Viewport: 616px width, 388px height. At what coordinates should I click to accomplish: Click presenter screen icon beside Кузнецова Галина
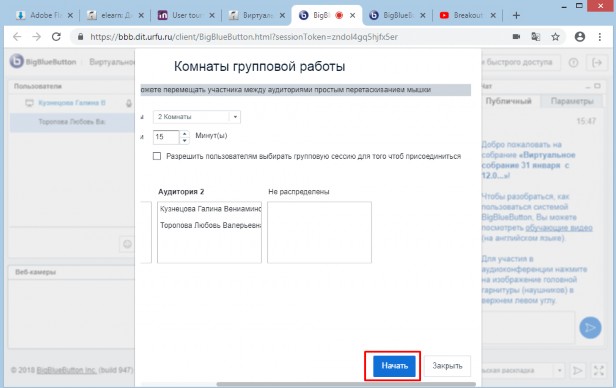(29, 103)
